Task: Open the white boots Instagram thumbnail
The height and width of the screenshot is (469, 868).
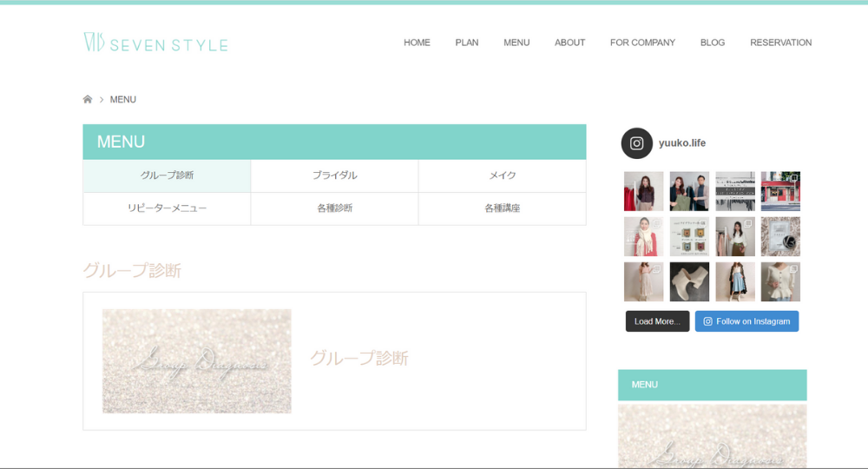Action: pyautogui.click(x=689, y=281)
